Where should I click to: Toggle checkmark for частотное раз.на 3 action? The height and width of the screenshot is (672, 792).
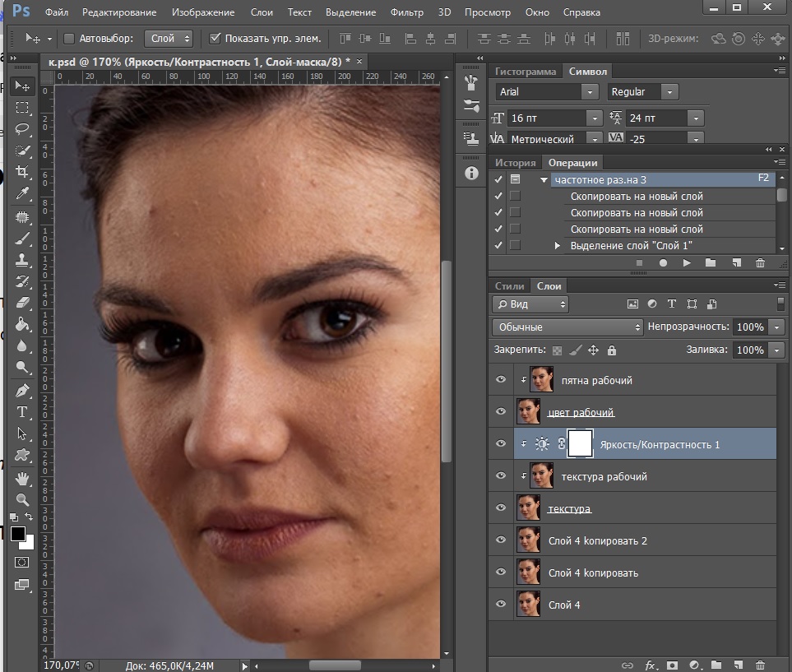pos(498,178)
